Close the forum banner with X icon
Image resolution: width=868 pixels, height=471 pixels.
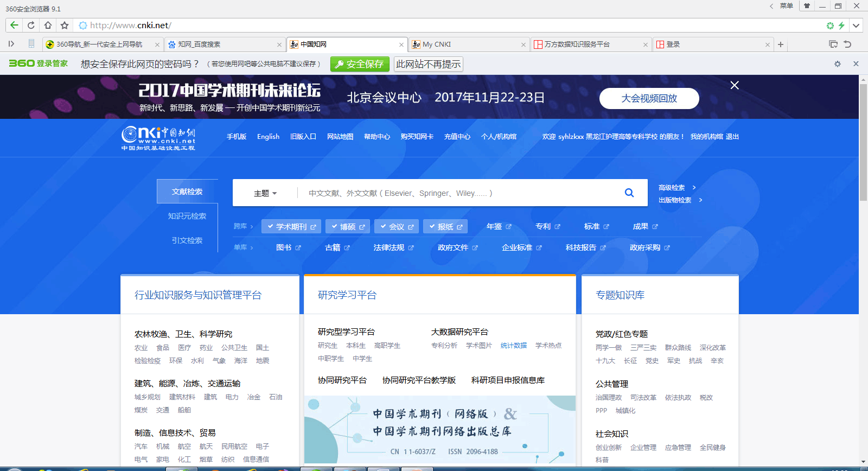[x=735, y=85]
